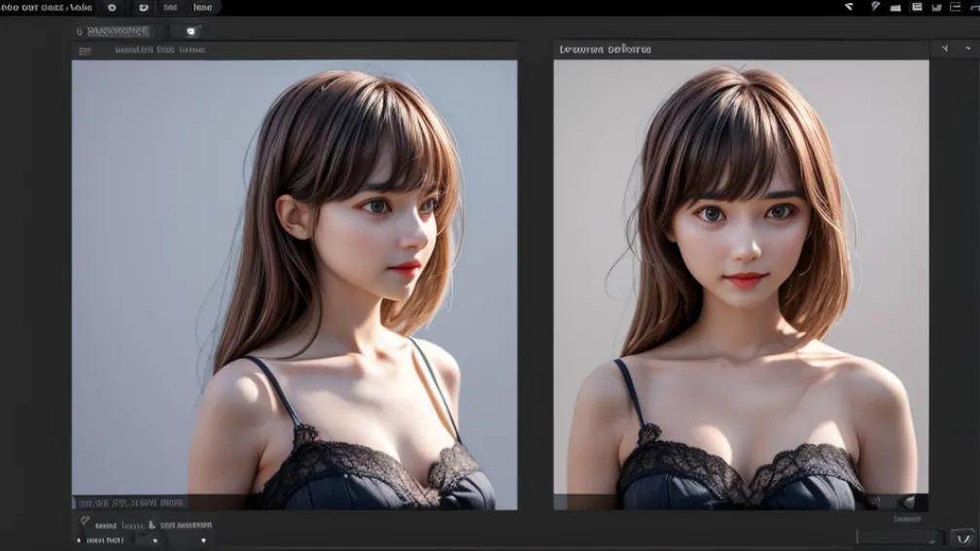This screenshot has width=980, height=551.
Task: Open the first dropdown arrow in bottom-left row
Action: (155, 541)
